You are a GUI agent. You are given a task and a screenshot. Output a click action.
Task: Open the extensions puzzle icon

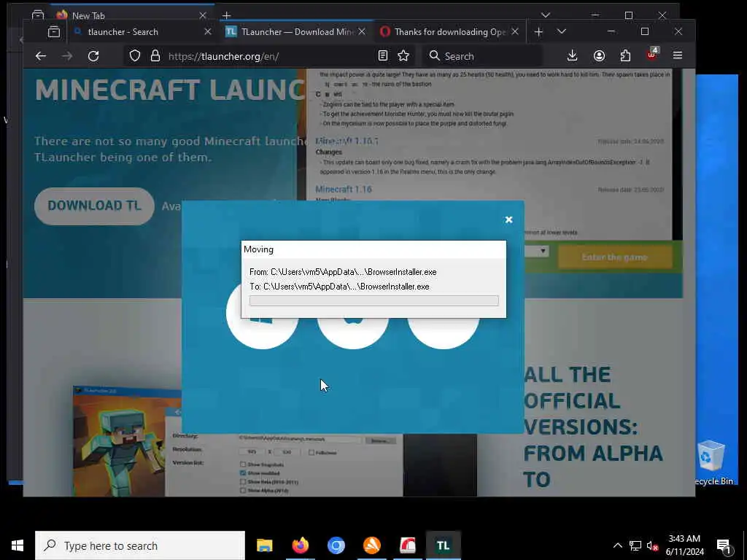[625, 55]
